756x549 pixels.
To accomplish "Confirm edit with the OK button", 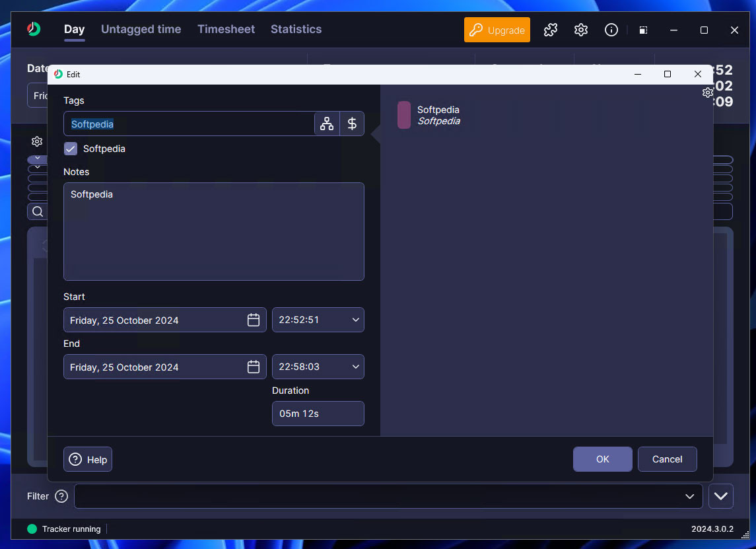I will tap(602, 459).
